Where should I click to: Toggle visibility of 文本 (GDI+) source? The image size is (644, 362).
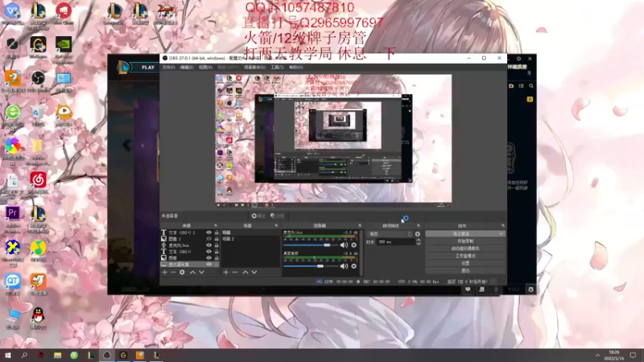pos(208,252)
